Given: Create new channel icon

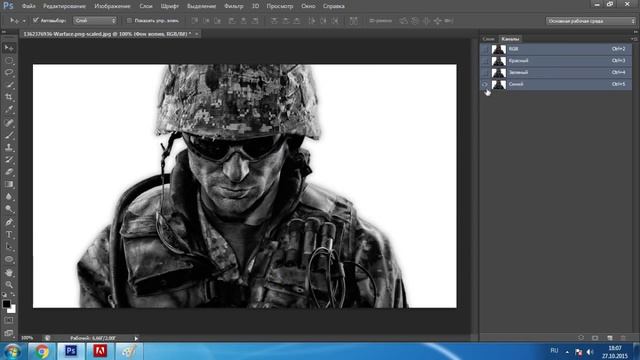Looking at the screenshot, I should click(x=609, y=338).
